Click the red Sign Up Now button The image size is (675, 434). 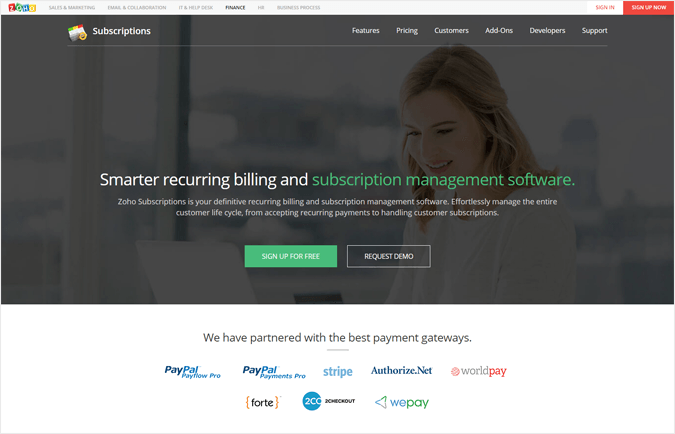pyautogui.click(x=648, y=7)
